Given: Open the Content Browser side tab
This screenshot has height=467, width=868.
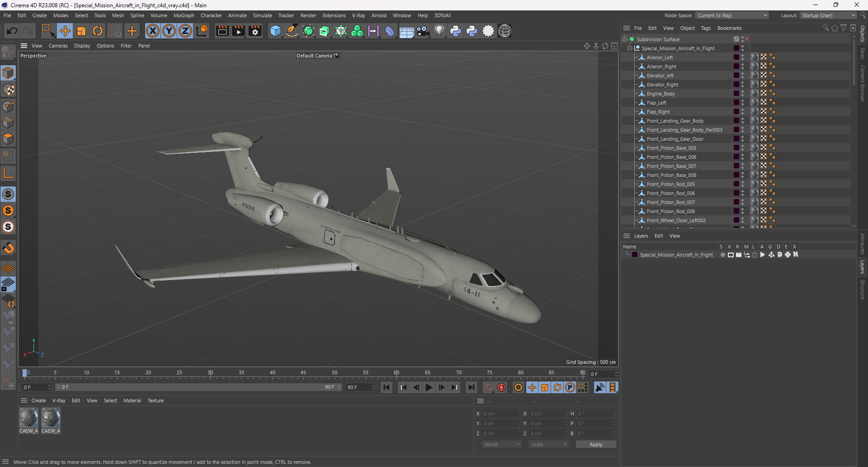Looking at the screenshot, I should click(x=862, y=83).
